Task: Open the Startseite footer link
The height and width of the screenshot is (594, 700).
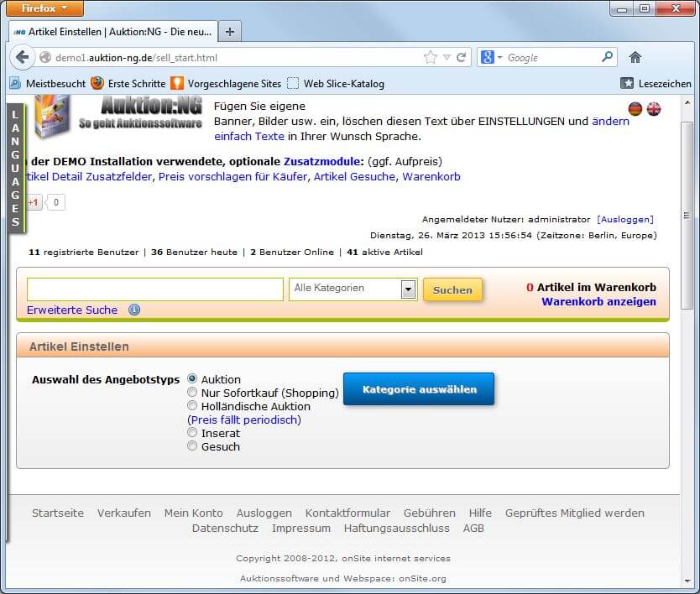Action: [58, 513]
